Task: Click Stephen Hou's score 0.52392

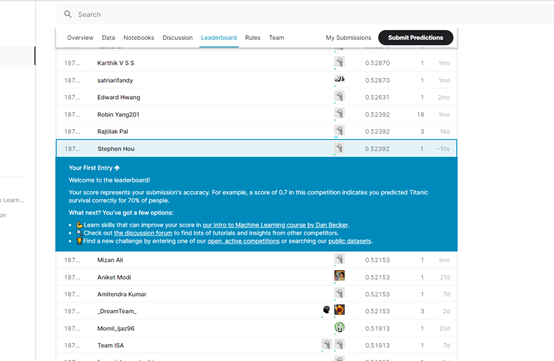Action: pos(377,149)
